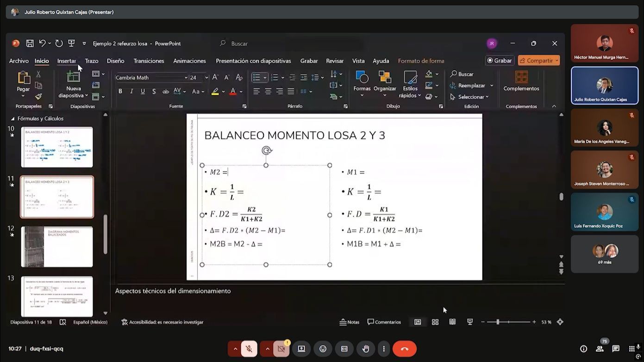Open the Organizar arrange tool

[x=385, y=77]
